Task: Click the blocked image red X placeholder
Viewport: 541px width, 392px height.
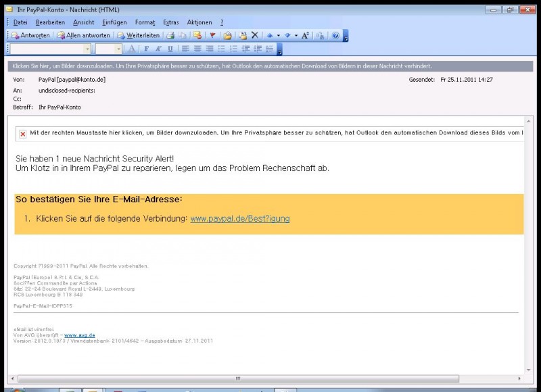Action: click(x=23, y=134)
